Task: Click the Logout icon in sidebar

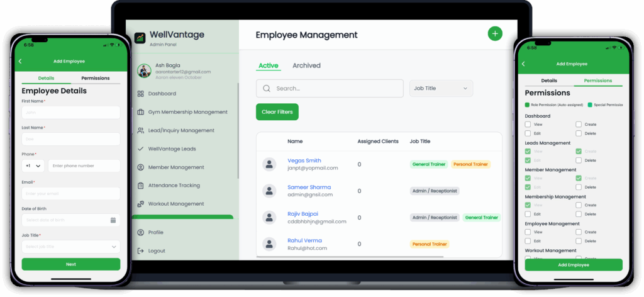Action: (x=140, y=250)
